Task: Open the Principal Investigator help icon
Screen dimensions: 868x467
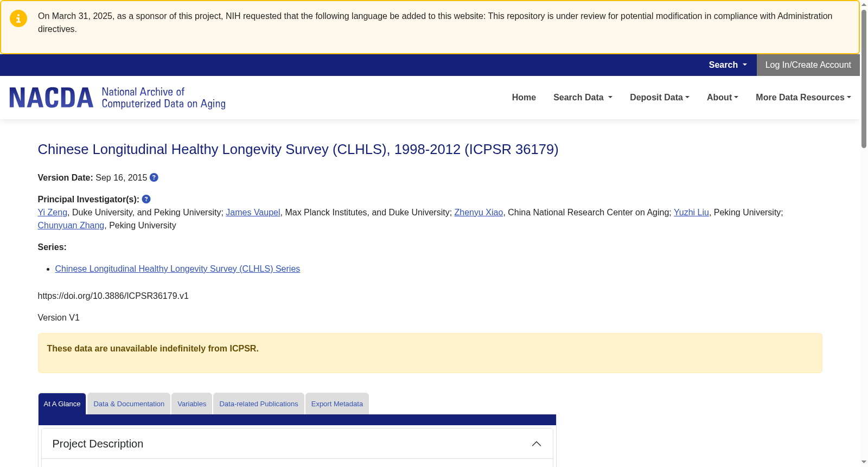Action: click(x=146, y=199)
